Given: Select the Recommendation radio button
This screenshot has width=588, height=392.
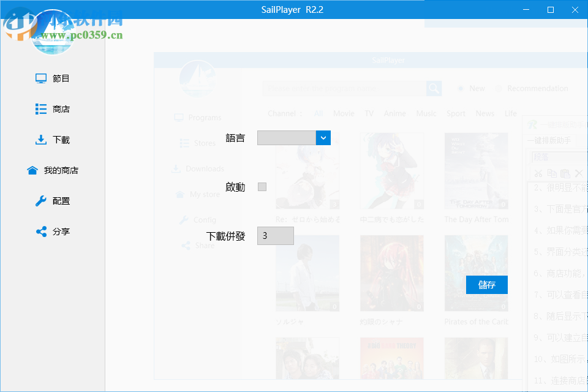Looking at the screenshot, I should point(499,88).
